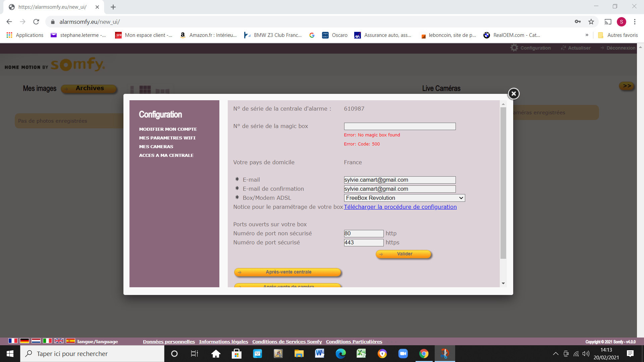Click the dialog's vertical scrollbar thumb
The image size is (644, 362).
click(503, 183)
